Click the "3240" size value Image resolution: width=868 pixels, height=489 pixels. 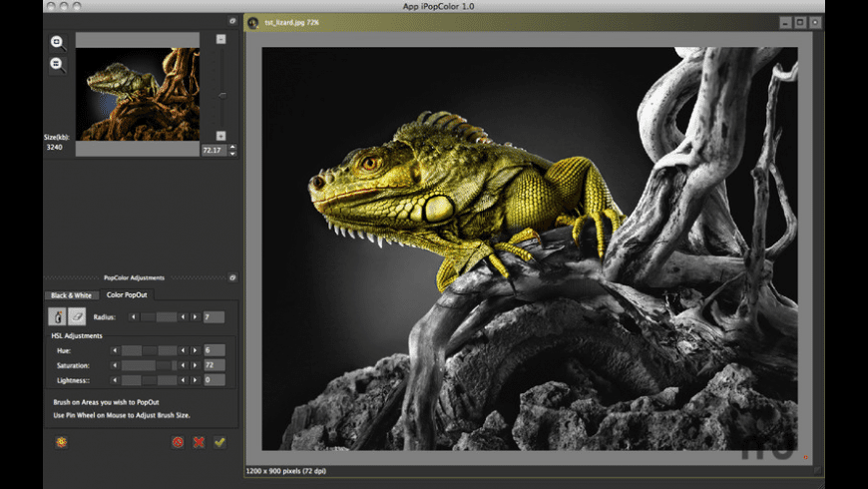(54, 148)
